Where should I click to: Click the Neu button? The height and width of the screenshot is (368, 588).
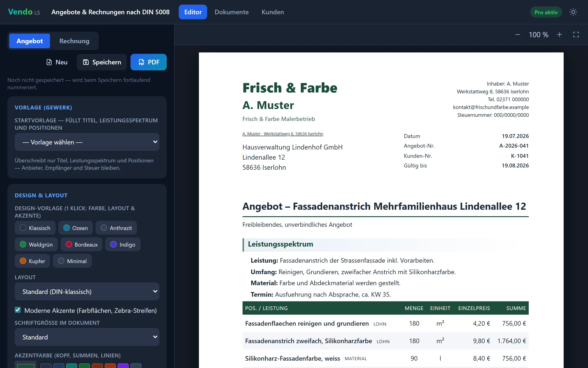coord(57,62)
